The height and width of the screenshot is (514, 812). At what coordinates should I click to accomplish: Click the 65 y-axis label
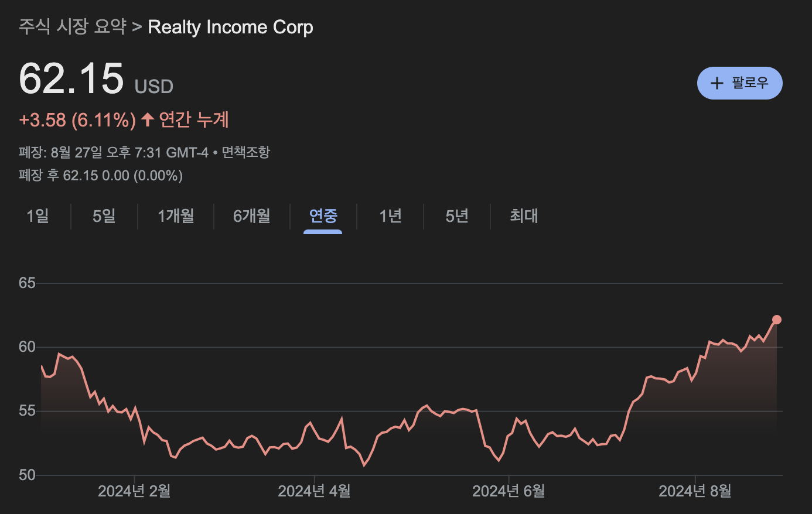(27, 283)
